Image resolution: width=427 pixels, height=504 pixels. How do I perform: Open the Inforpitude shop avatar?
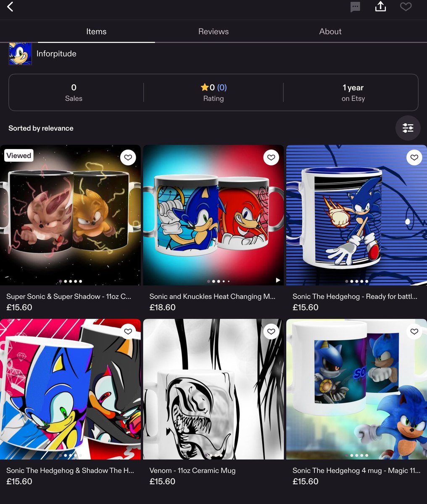20,53
